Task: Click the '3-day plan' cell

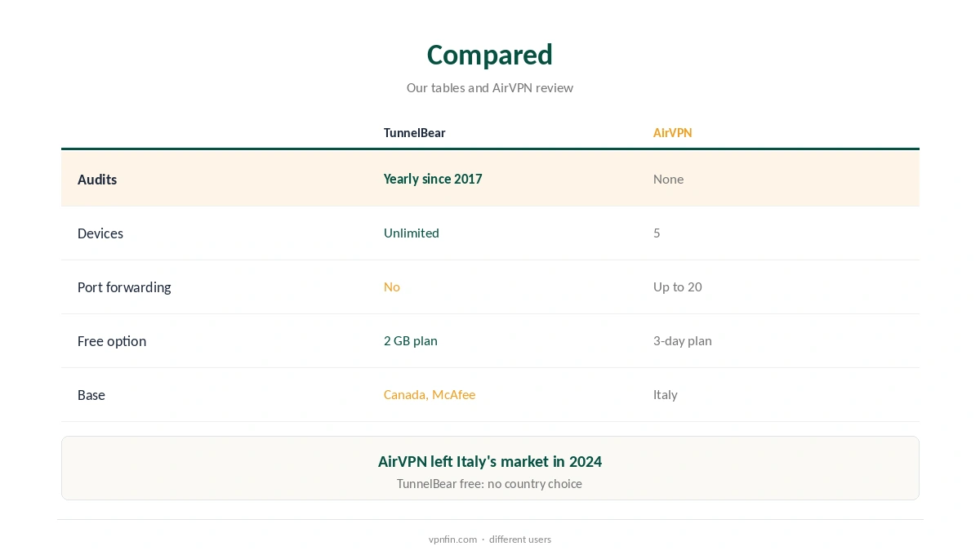Action: click(x=682, y=340)
